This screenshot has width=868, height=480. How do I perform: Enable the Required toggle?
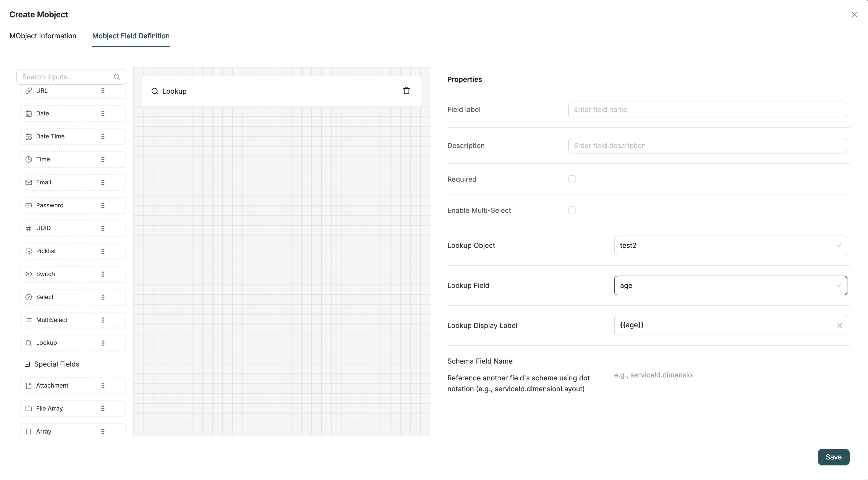[x=572, y=179]
